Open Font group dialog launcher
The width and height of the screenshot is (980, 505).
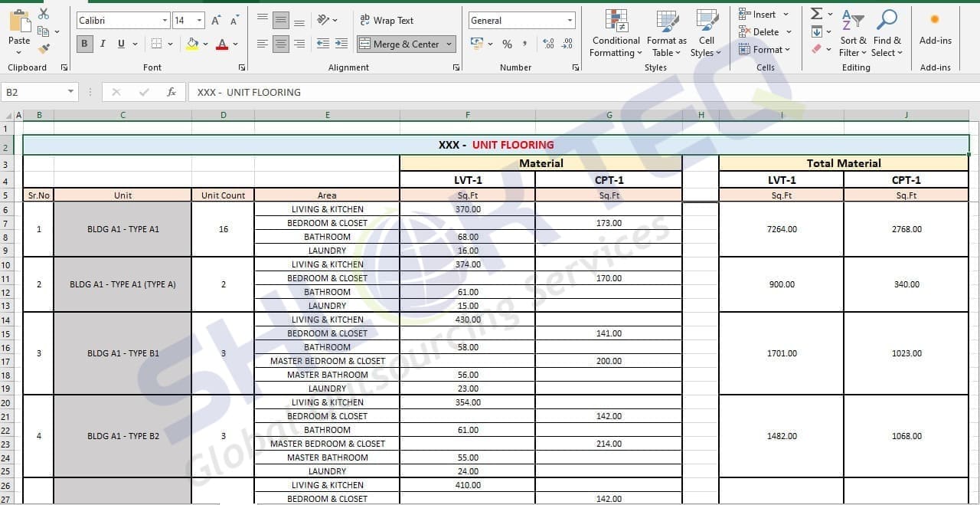[x=242, y=67]
